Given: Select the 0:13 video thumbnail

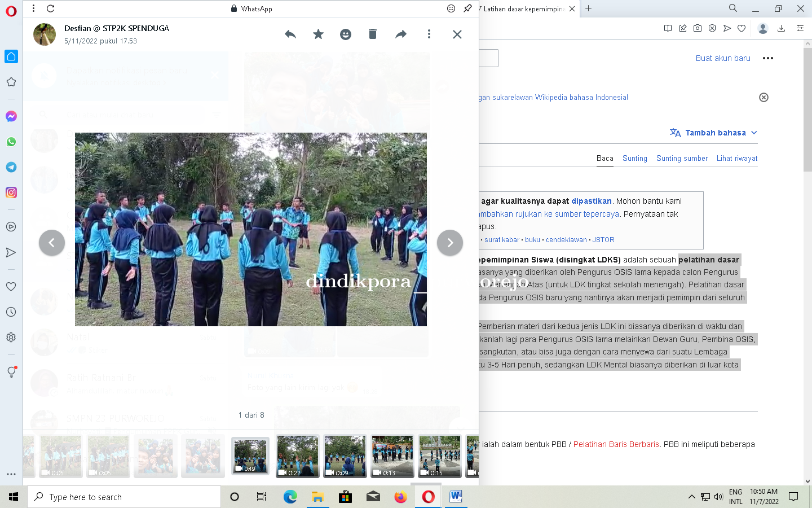Looking at the screenshot, I should tap(392, 456).
